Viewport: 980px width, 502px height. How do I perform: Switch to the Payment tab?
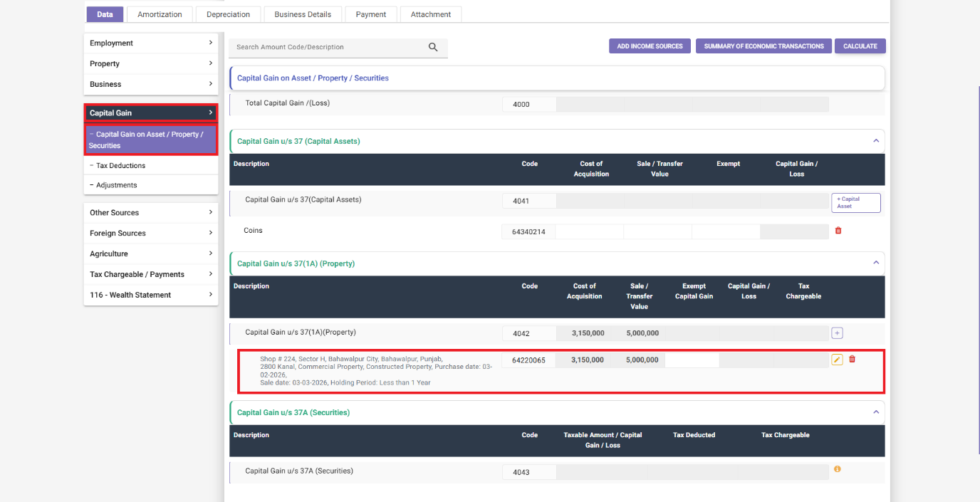coord(371,14)
